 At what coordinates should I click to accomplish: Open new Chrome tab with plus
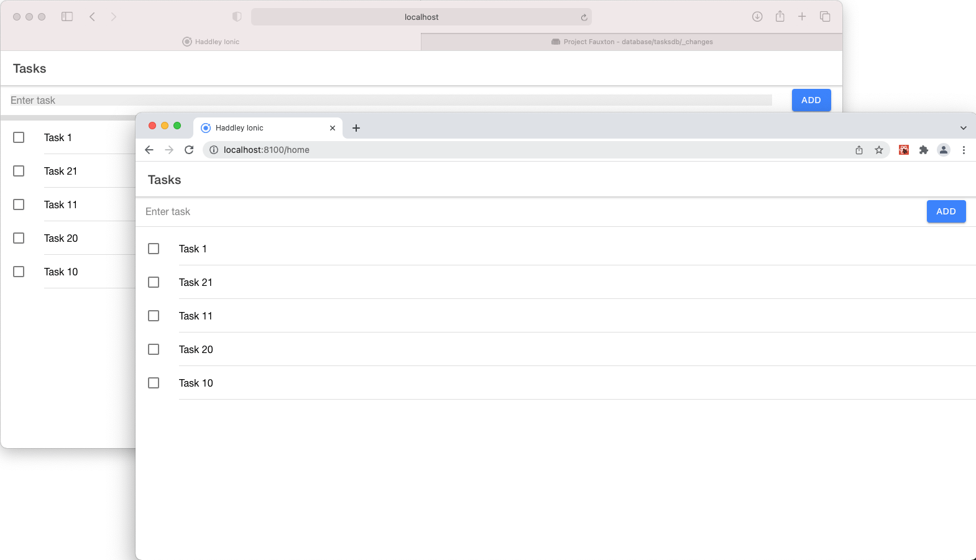(356, 128)
